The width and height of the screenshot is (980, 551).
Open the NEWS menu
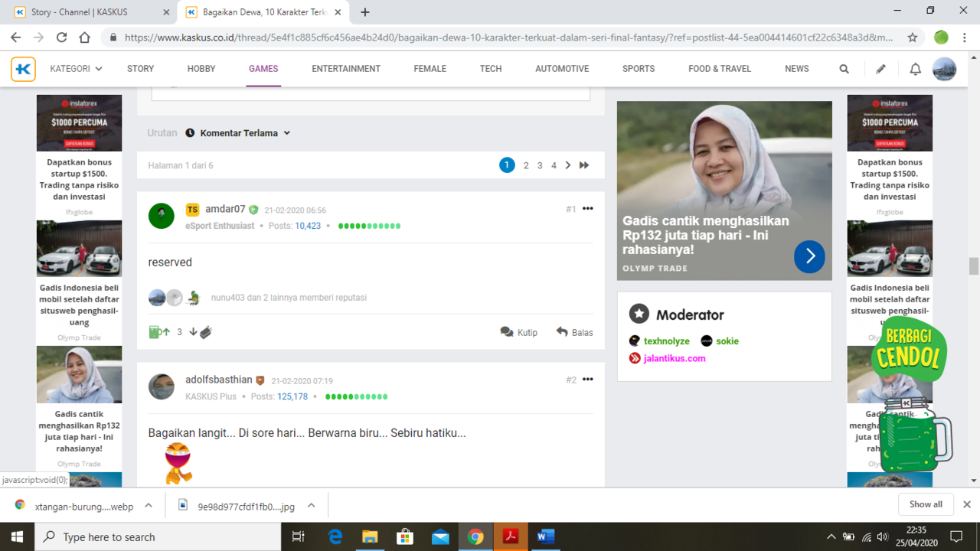coord(797,69)
